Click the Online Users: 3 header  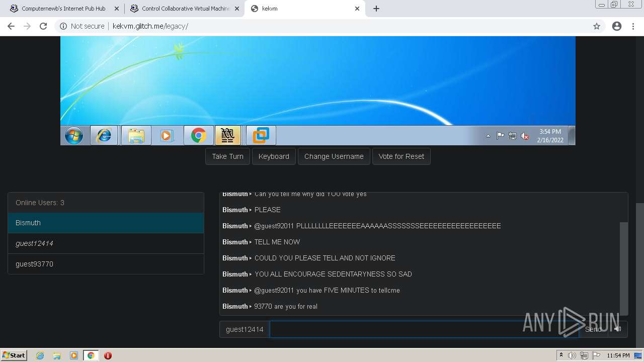click(106, 203)
